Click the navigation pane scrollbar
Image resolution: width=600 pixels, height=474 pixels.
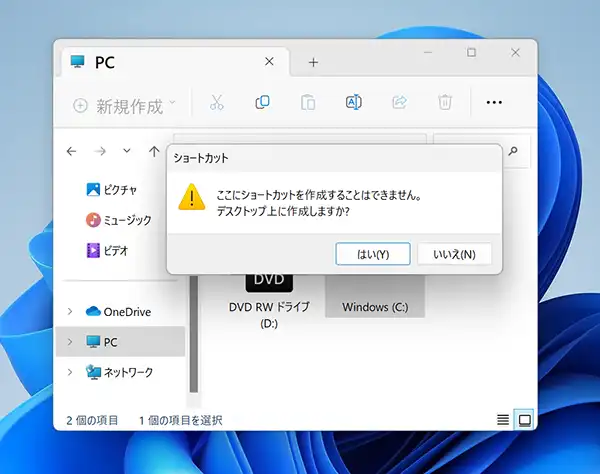[194, 333]
